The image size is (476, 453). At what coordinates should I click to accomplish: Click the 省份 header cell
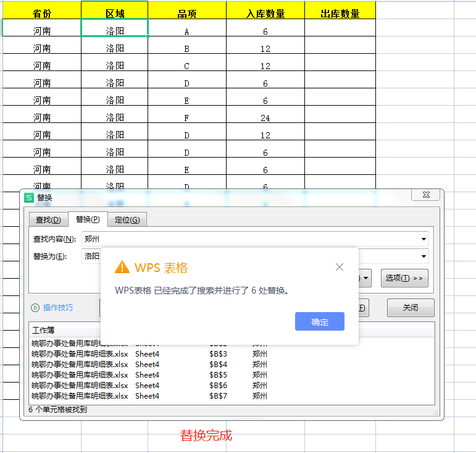[42, 11]
